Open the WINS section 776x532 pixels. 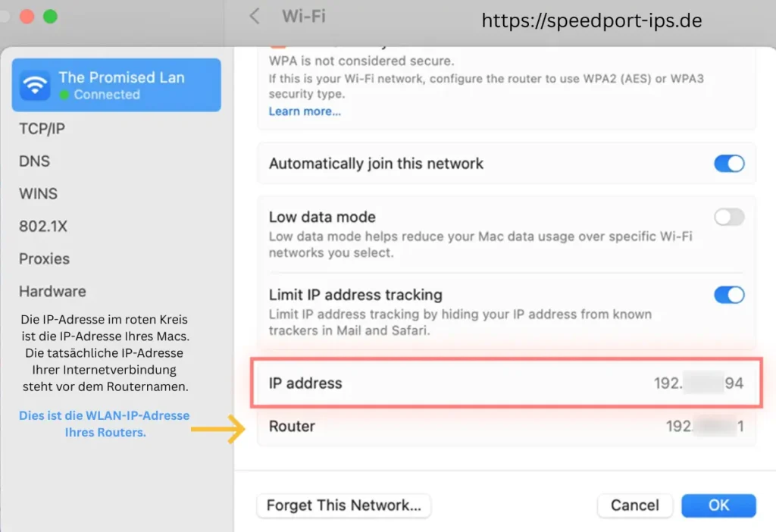click(37, 193)
